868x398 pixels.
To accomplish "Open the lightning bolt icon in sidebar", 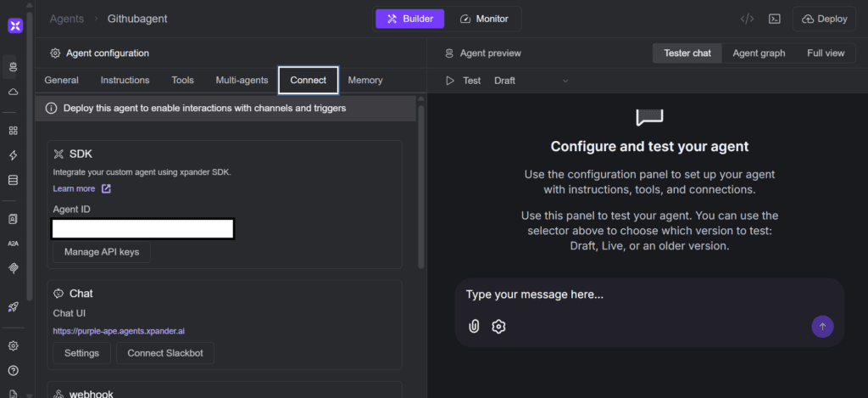I will [x=14, y=155].
